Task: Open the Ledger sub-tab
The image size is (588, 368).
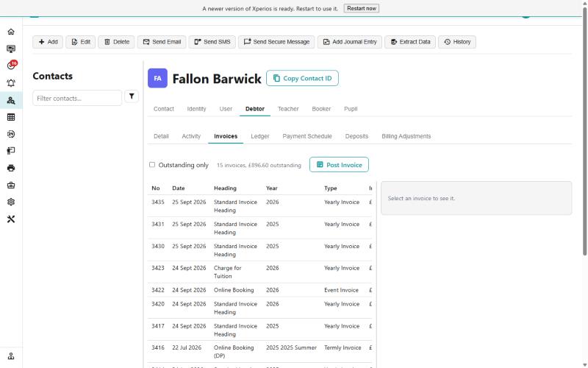Action: pyautogui.click(x=260, y=136)
